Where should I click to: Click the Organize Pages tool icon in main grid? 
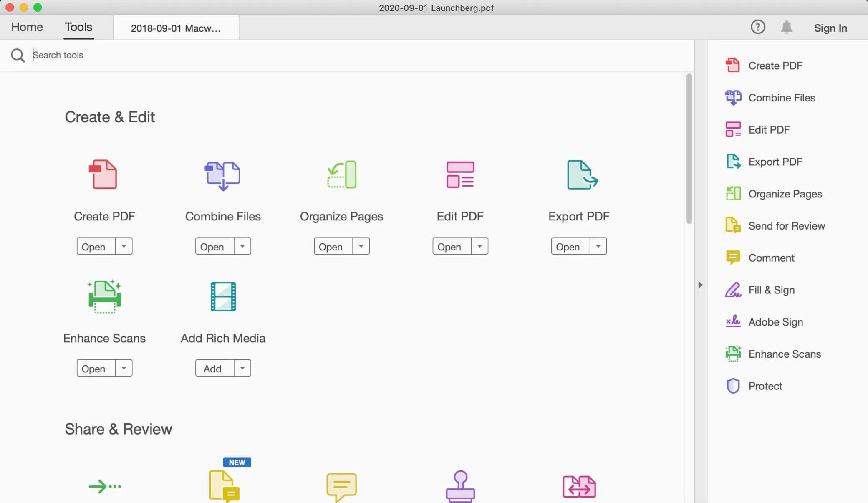(x=341, y=174)
